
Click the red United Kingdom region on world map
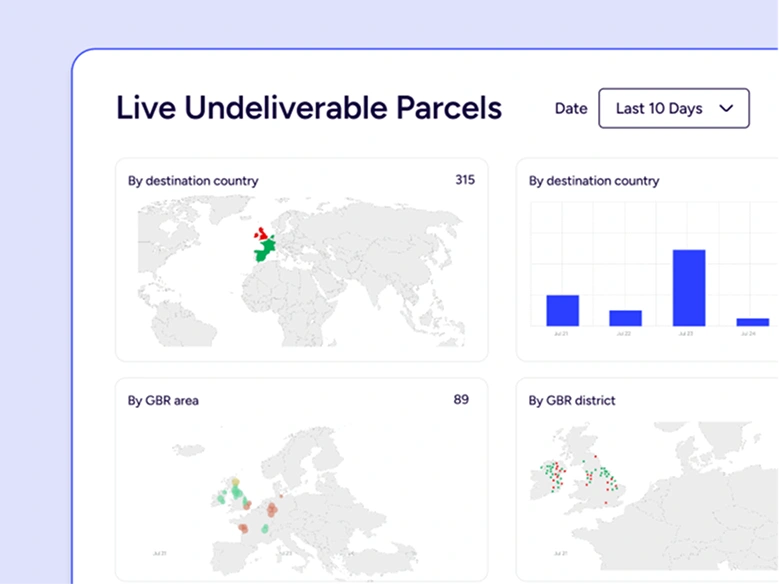[x=263, y=234]
